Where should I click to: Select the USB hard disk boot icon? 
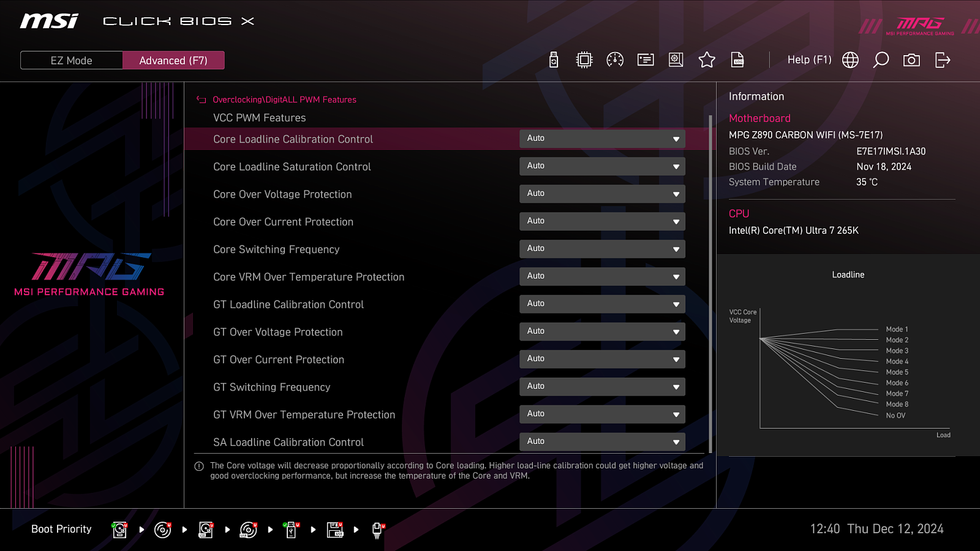click(206, 530)
